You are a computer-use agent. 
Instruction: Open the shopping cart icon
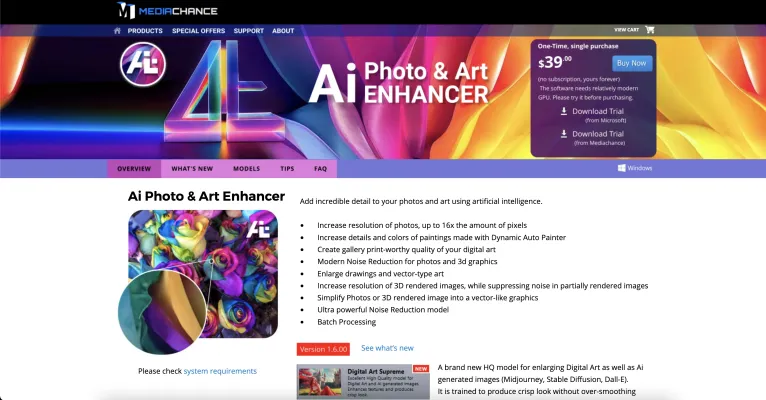[x=650, y=30]
